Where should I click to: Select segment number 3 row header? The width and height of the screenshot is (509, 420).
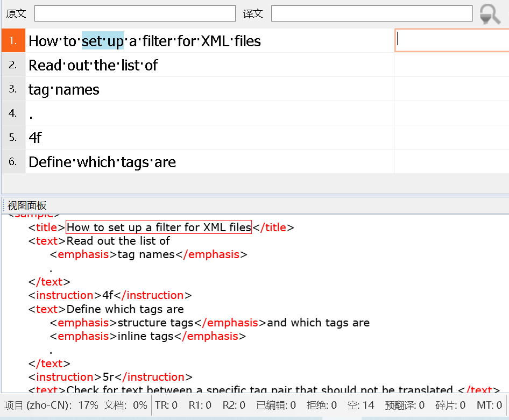[13, 89]
